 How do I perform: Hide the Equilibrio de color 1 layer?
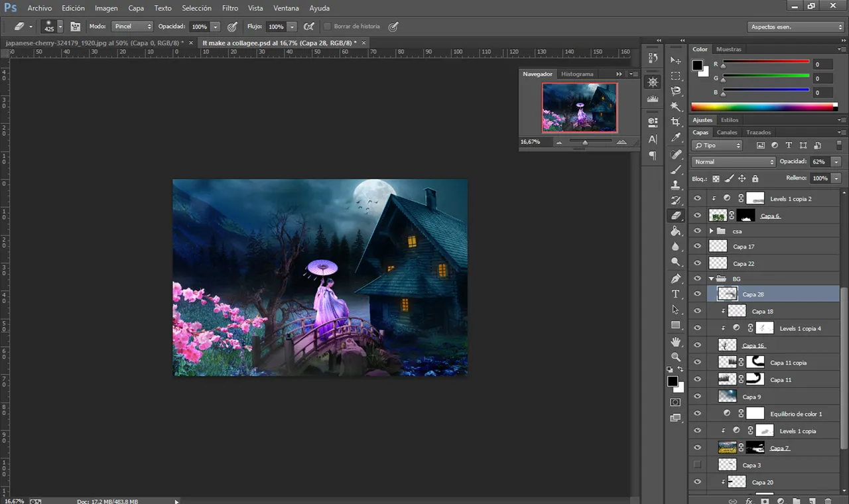click(x=697, y=414)
